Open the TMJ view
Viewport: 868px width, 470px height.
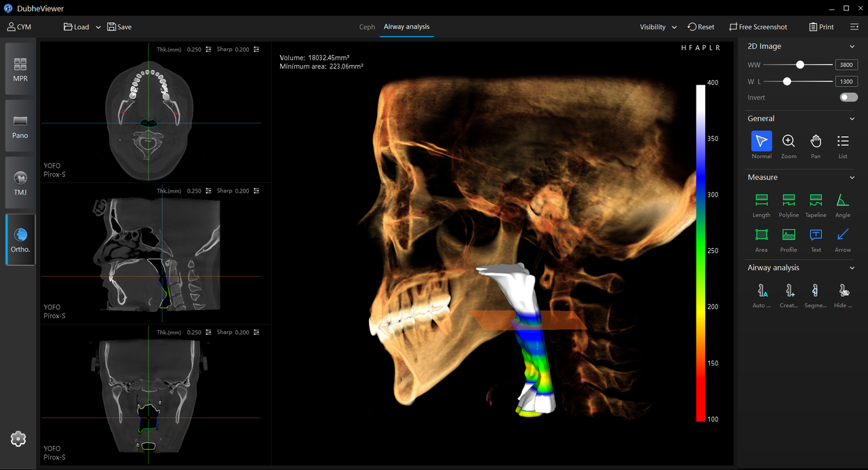tap(20, 182)
